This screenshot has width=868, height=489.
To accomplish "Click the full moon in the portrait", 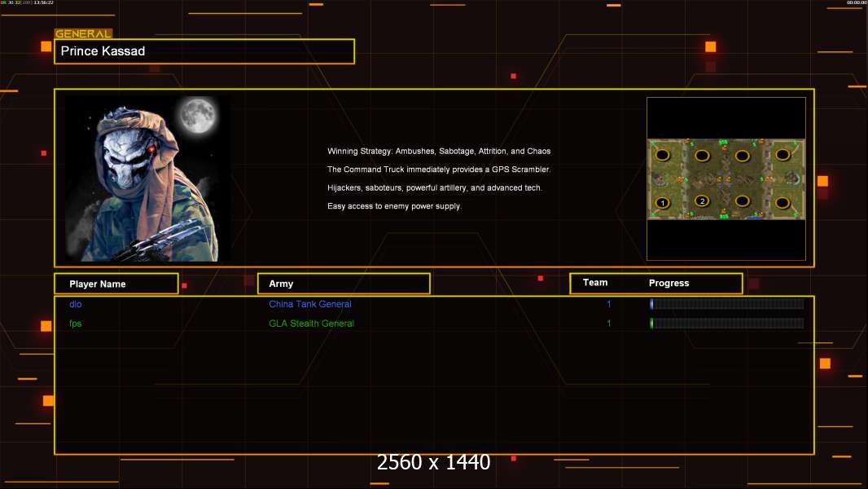I will pyautogui.click(x=198, y=115).
